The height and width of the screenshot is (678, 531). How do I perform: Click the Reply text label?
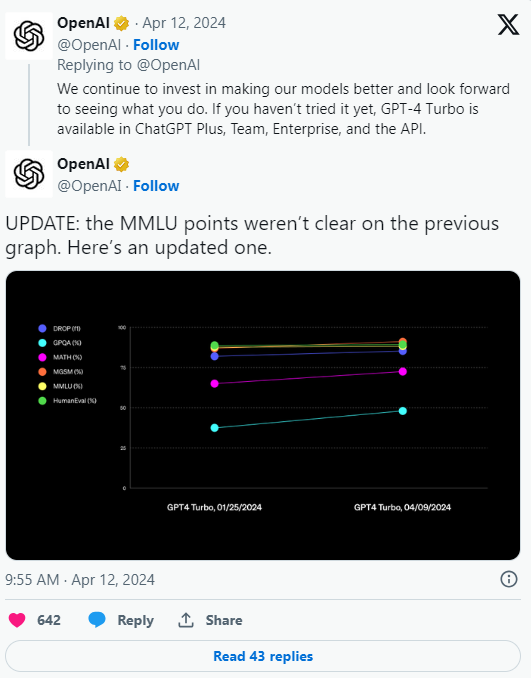pos(136,620)
